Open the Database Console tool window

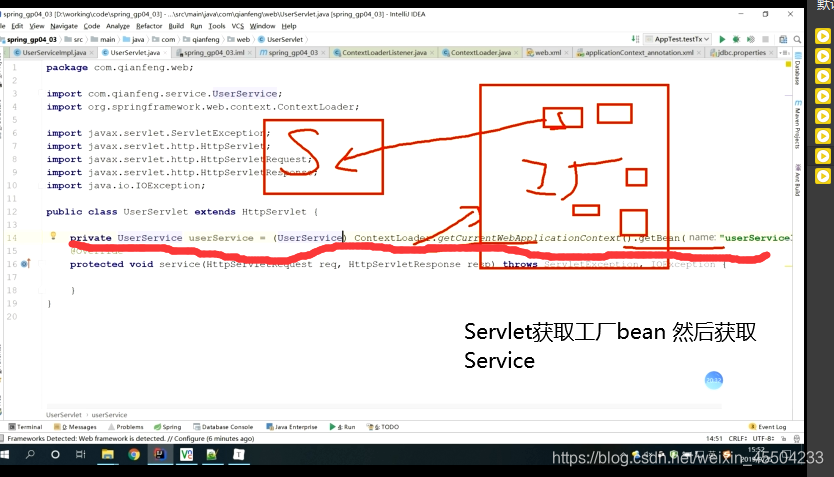point(223,427)
